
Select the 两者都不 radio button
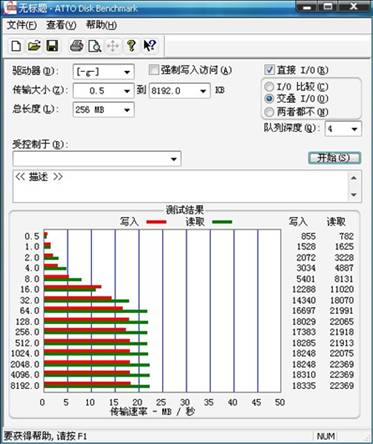269,112
